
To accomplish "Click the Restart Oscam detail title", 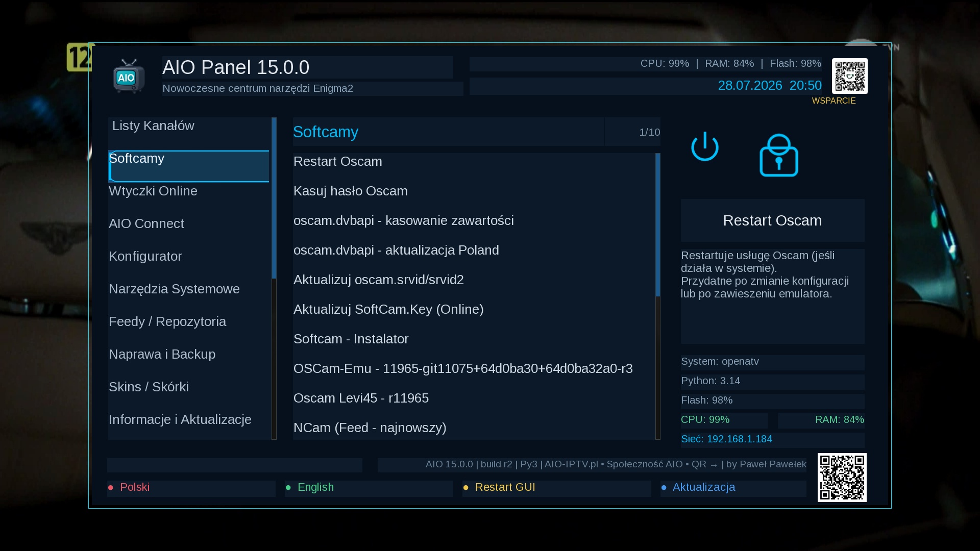I will pyautogui.click(x=772, y=220).
